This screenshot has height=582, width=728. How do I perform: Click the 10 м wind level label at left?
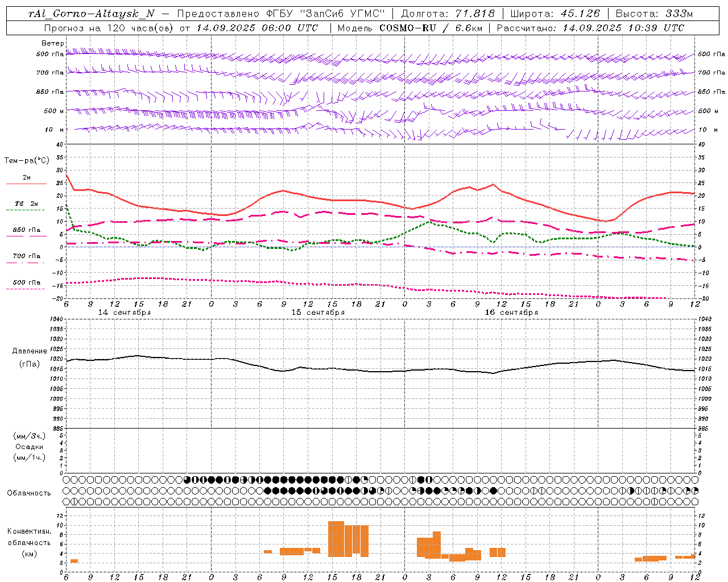(x=54, y=130)
